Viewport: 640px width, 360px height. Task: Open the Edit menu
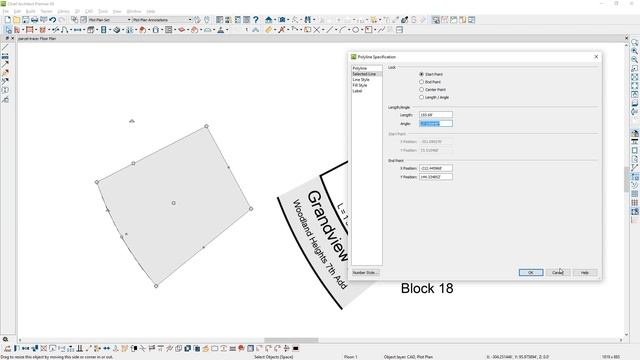click(17, 11)
